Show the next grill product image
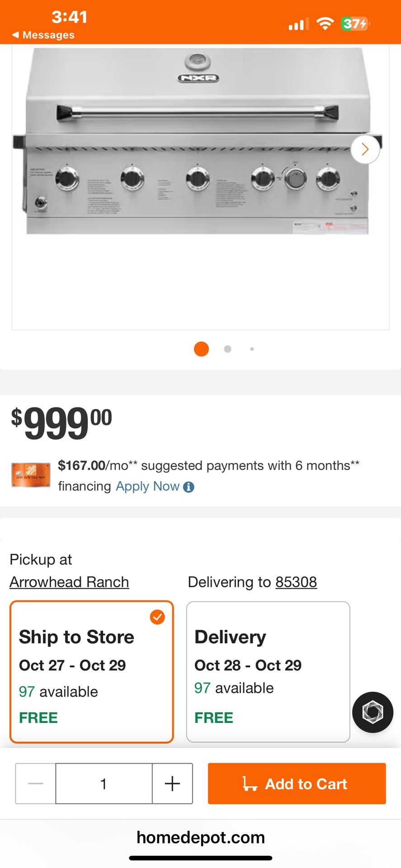 point(365,149)
